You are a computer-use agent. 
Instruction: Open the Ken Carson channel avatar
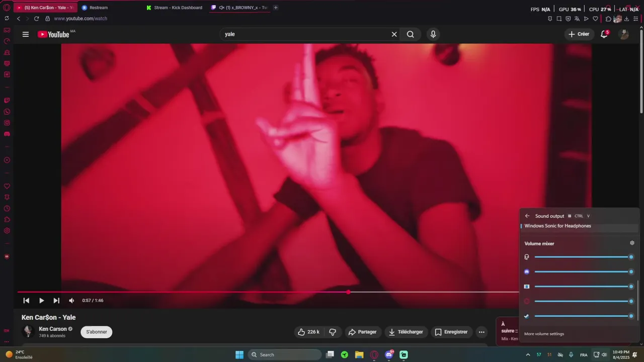[x=28, y=331]
